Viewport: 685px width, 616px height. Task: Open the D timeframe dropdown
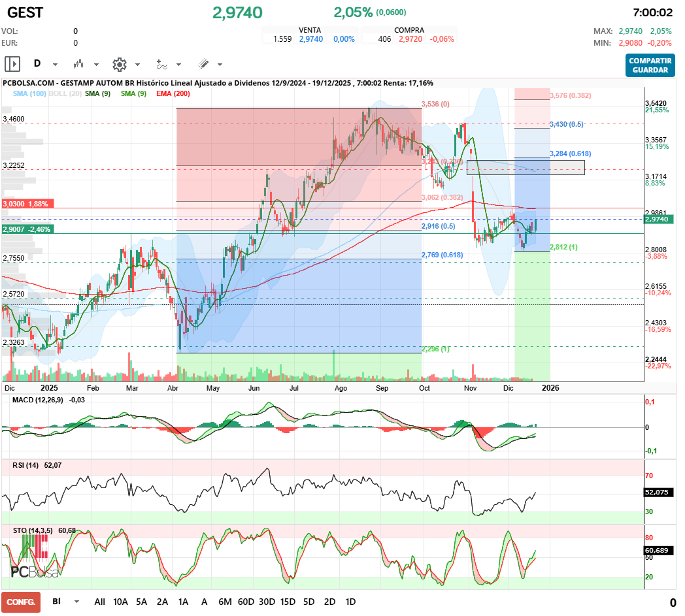coord(54,64)
